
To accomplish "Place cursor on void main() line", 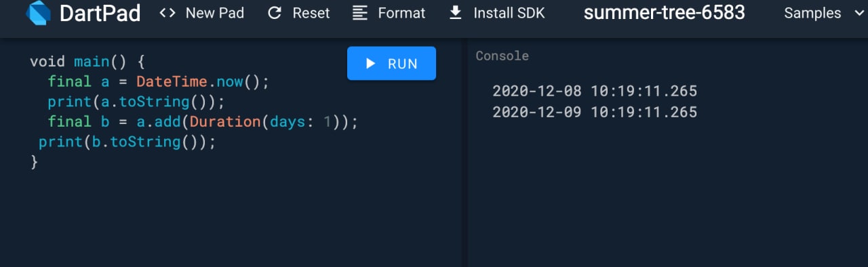I will 87,62.
